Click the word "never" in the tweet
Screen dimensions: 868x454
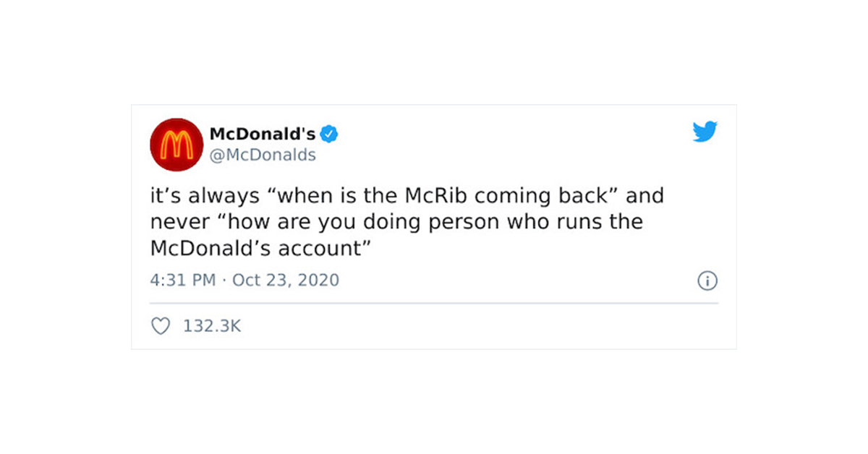pos(172,221)
